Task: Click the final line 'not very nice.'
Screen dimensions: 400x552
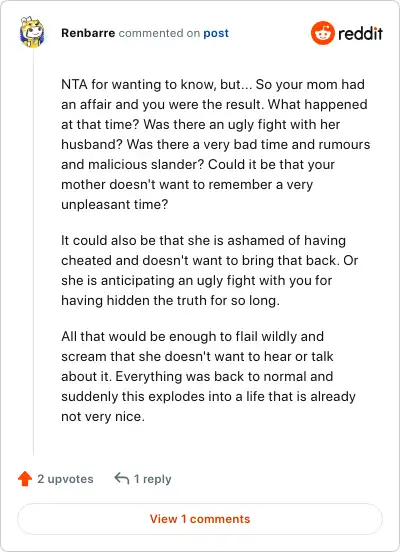Action: click(103, 416)
